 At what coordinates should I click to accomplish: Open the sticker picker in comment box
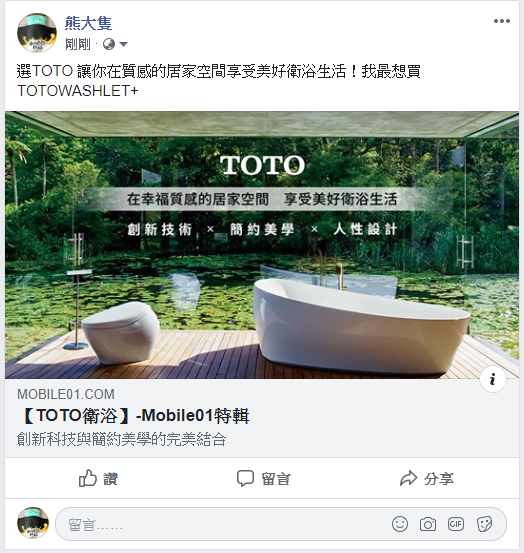(x=484, y=524)
